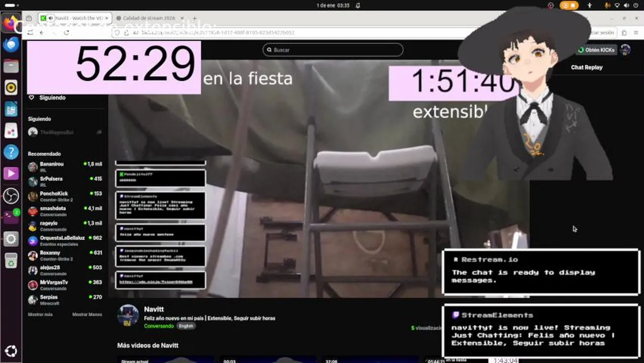Mute the Navitt tab audio icon
Image resolution: width=644 pixels, height=363 pixels.
[51, 18]
